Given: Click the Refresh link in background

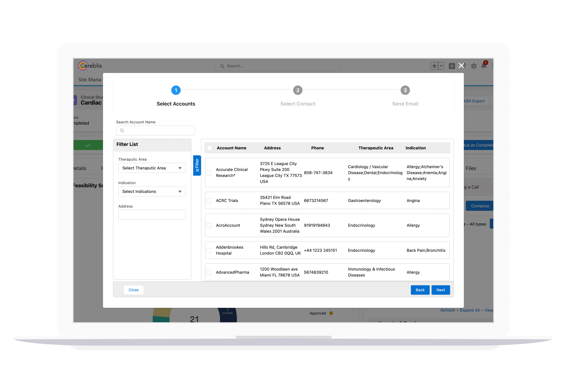Looking at the screenshot, I should pyautogui.click(x=447, y=310).
